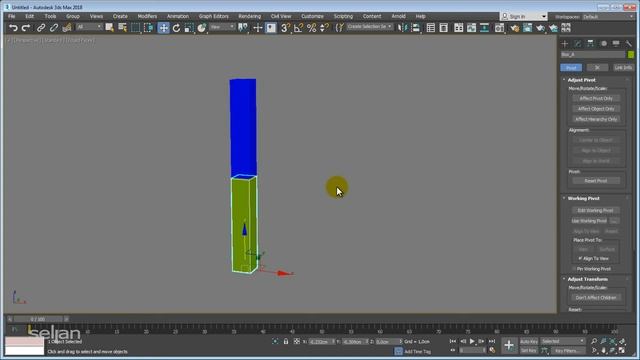Image resolution: width=640 pixels, height=360 pixels.
Task: Click the Select and Manipulate icon
Action: 258,28
